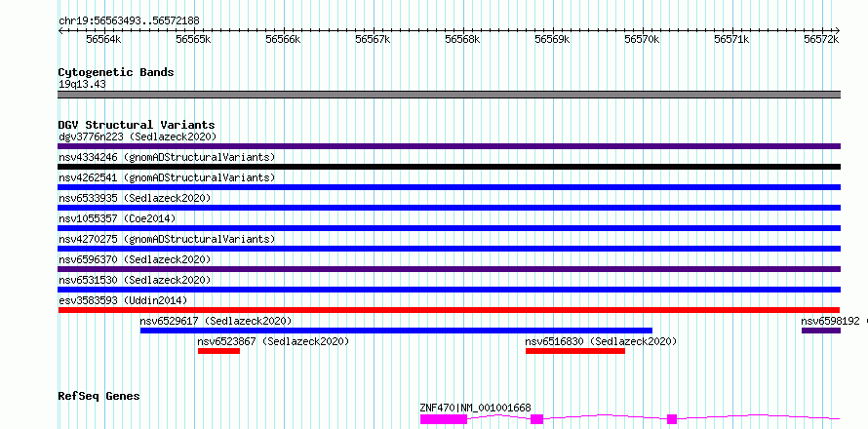
Task: Click the blue nsv6531530 variant bar
Action: pyautogui.click(x=449, y=290)
